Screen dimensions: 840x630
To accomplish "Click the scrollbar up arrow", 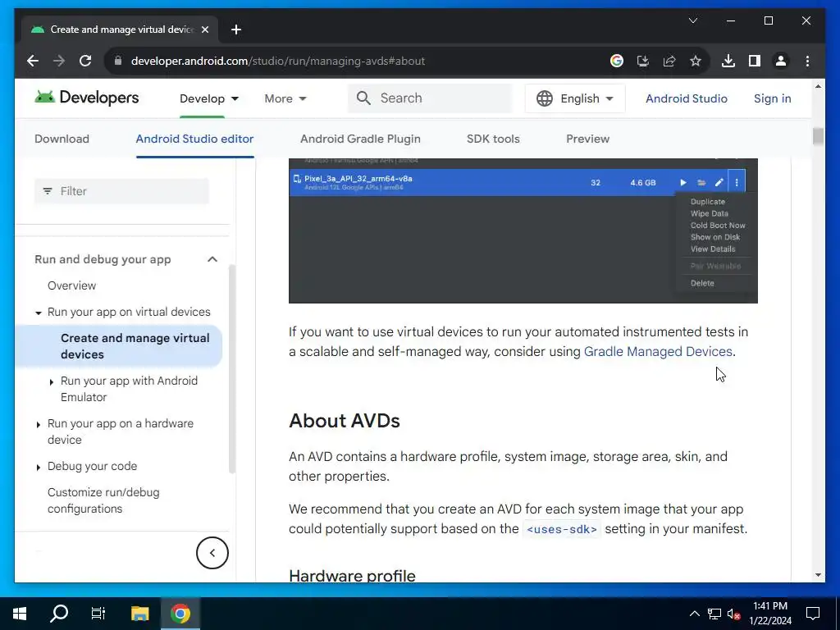I will [x=818, y=86].
